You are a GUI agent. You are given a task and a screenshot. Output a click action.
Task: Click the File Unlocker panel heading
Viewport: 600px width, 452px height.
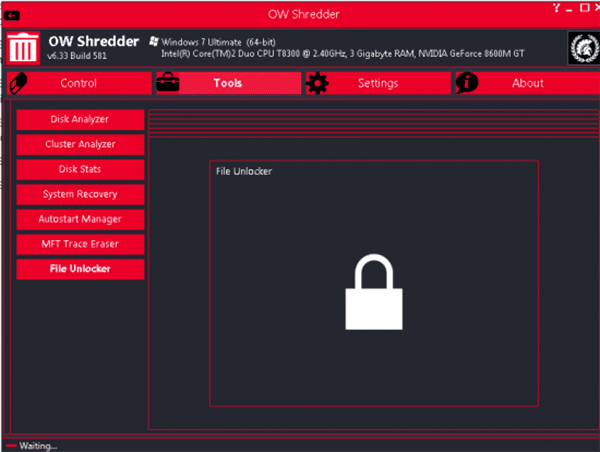click(244, 171)
